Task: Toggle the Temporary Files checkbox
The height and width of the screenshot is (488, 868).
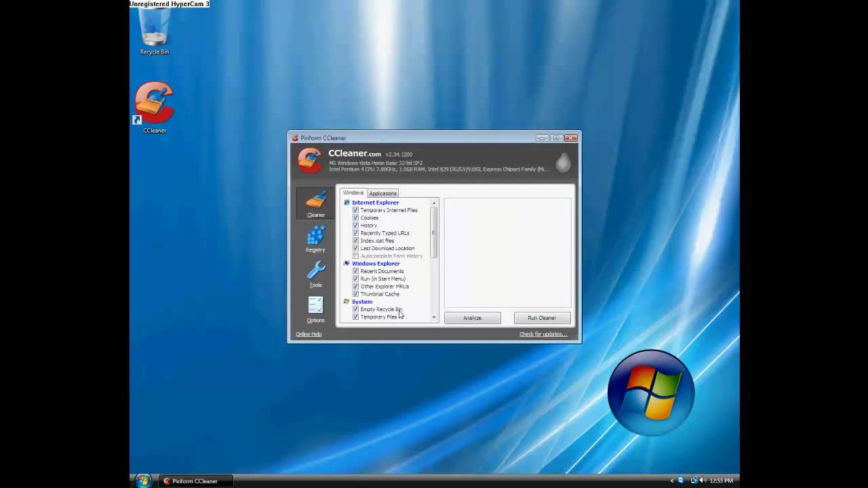Action: coord(355,317)
